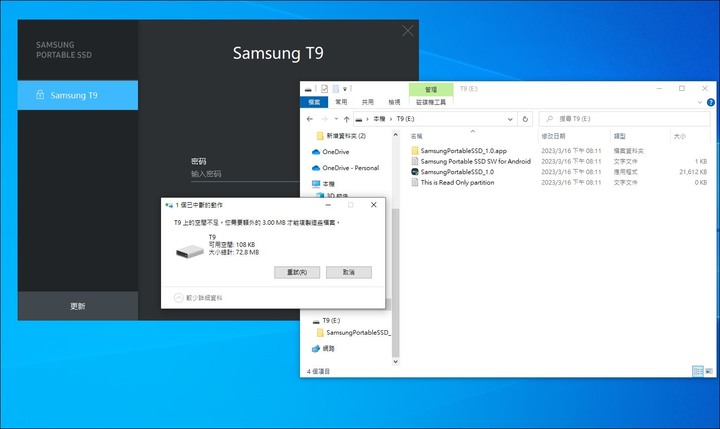Screen dimensions: 720x429
Task: Open the 檢視 View ribbon tab
Action: [x=394, y=102]
